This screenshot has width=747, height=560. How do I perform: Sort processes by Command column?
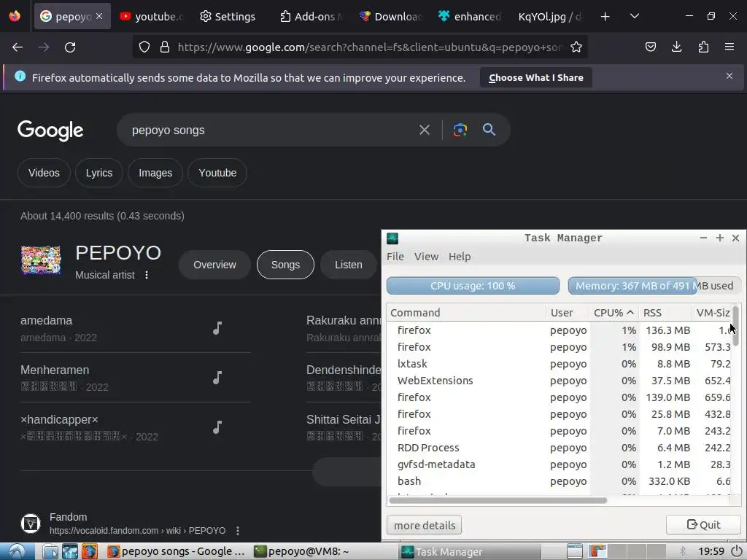pyautogui.click(x=466, y=313)
